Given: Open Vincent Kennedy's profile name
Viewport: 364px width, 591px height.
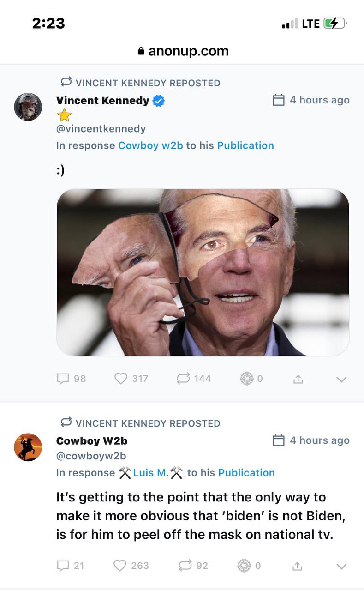Looking at the screenshot, I should point(102,101).
